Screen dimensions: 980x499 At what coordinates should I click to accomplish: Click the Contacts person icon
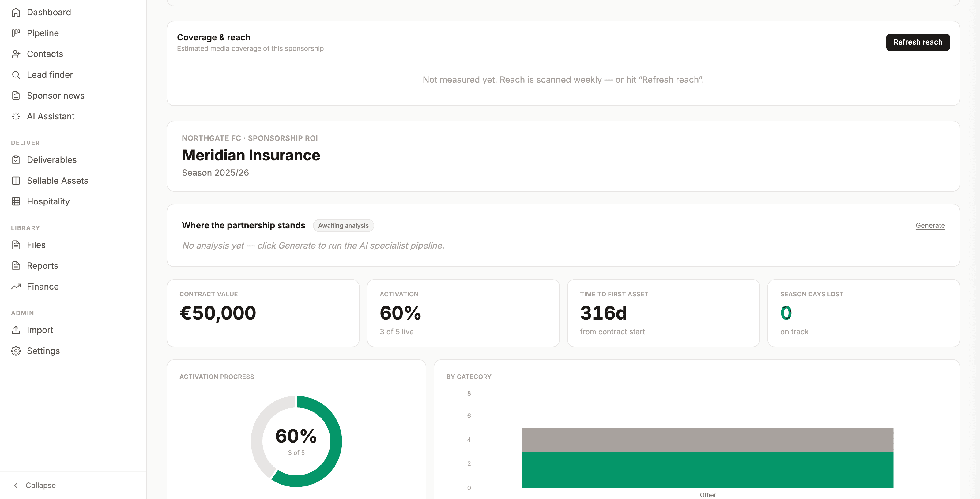point(16,54)
